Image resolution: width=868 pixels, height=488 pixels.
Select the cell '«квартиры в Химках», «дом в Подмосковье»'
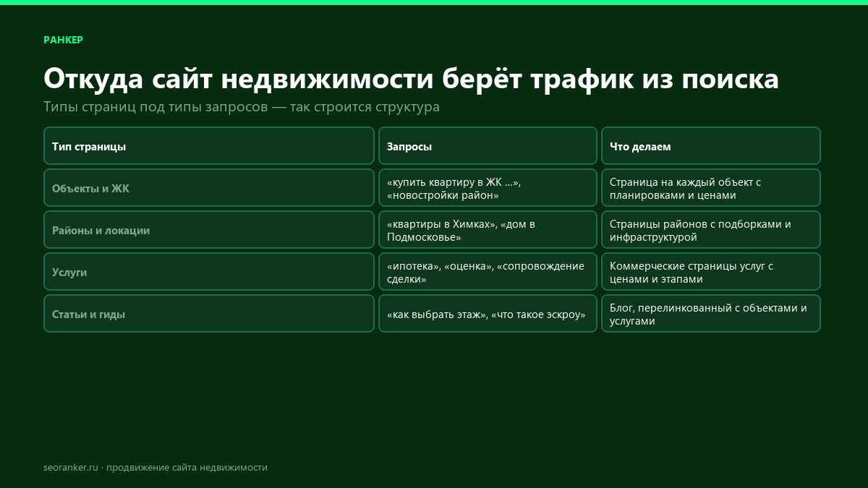click(x=488, y=230)
